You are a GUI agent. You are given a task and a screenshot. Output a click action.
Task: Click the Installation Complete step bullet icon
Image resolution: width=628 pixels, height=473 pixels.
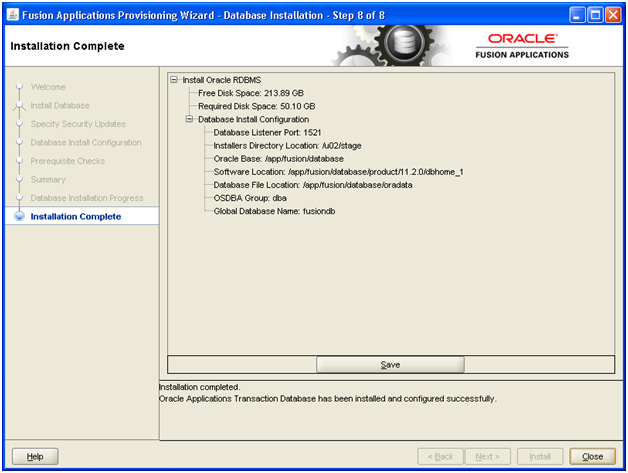(x=19, y=216)
